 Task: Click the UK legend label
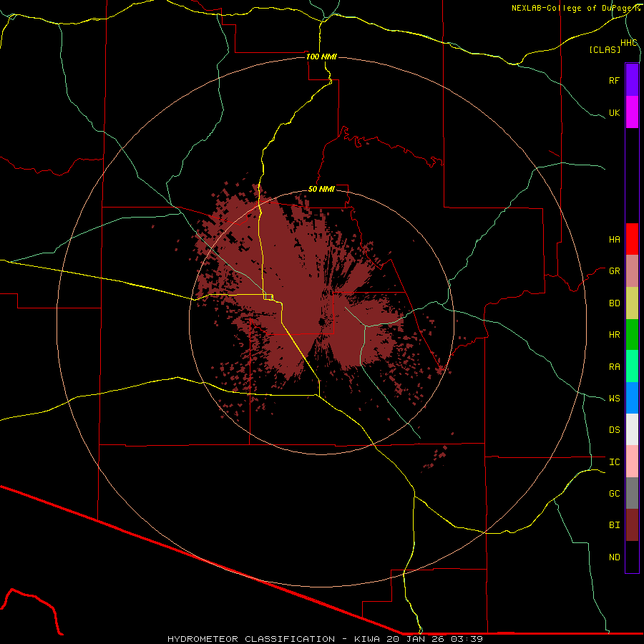click(614, 112)
